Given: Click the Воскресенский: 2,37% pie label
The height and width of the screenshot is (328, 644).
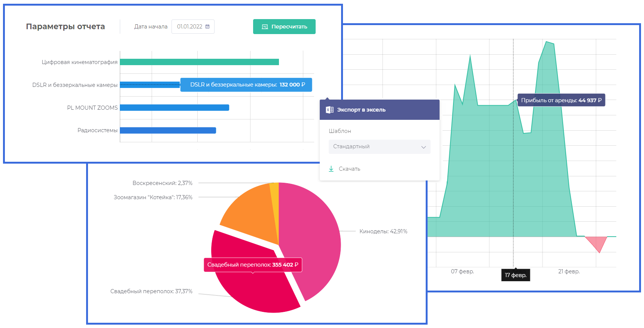Looking at the screenshot, I should coord(162,183).
